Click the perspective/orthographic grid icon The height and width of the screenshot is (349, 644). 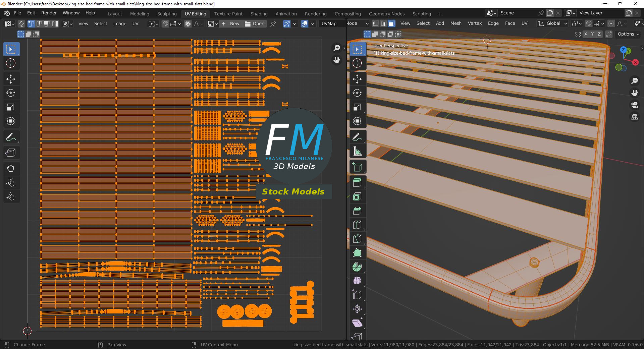(x=634, y=117)
